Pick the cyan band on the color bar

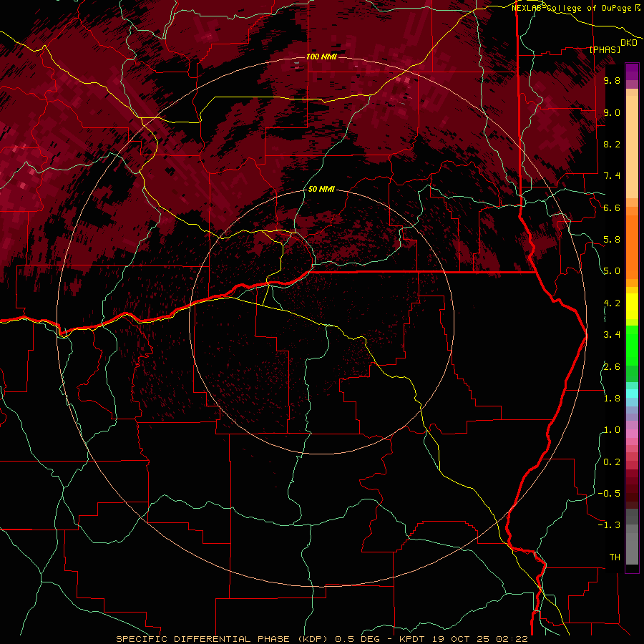(x=632, y=394)
